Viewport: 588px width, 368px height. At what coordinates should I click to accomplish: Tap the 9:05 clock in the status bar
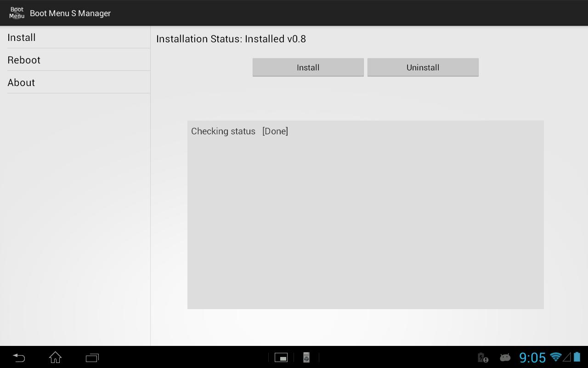532,357
